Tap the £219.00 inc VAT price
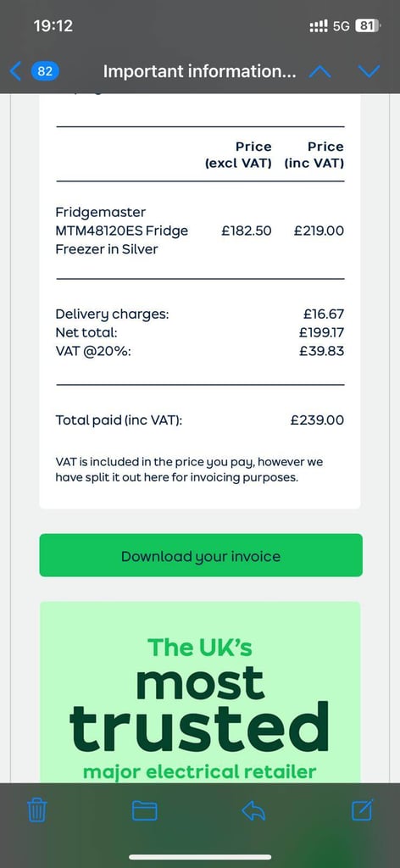400x868 pixels. coord(319,231)
